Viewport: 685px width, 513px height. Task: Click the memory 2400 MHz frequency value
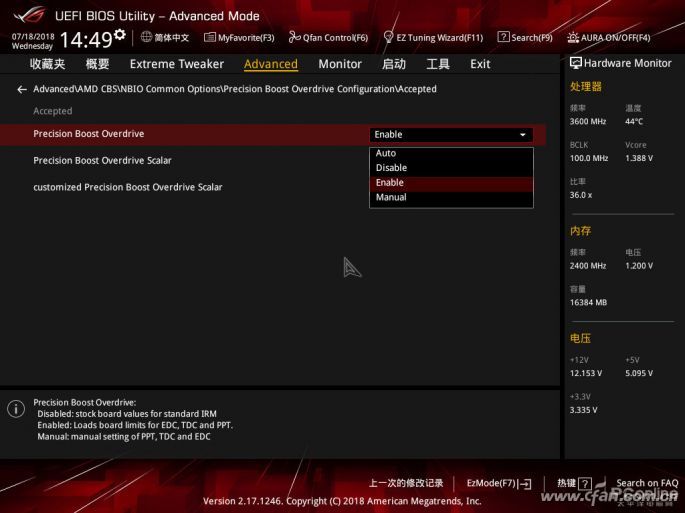coord(588,266)
